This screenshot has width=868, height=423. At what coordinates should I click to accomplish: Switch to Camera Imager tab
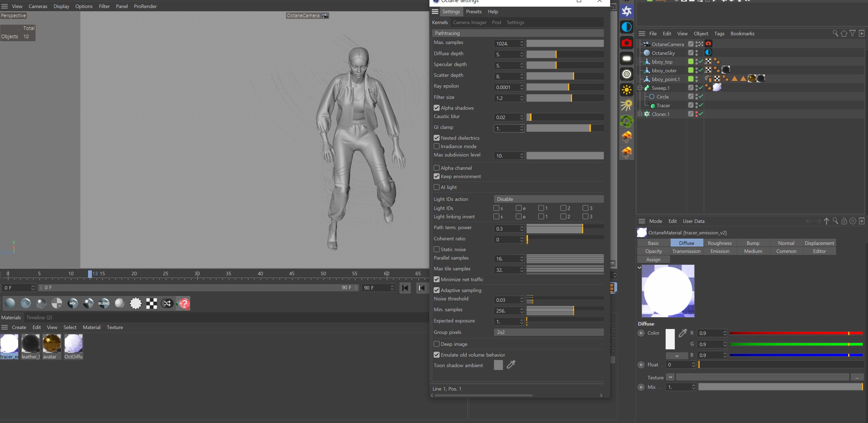470,22
